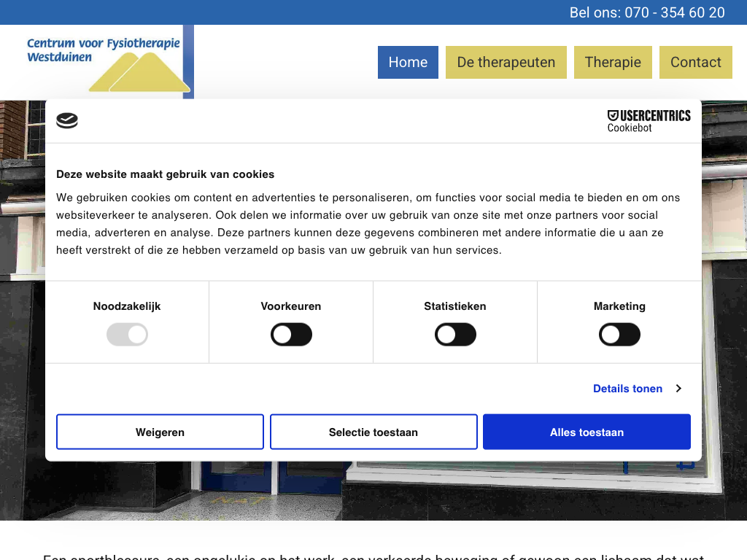This screenshot has height=560, width=747.
Task: Select the Therapie menu item
Action: 613,63
